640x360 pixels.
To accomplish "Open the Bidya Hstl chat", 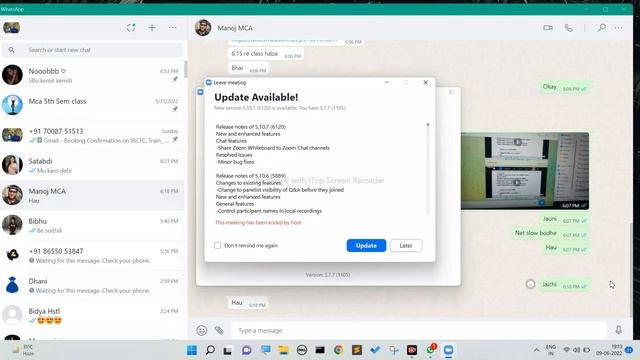I will [x=92, y=315].
